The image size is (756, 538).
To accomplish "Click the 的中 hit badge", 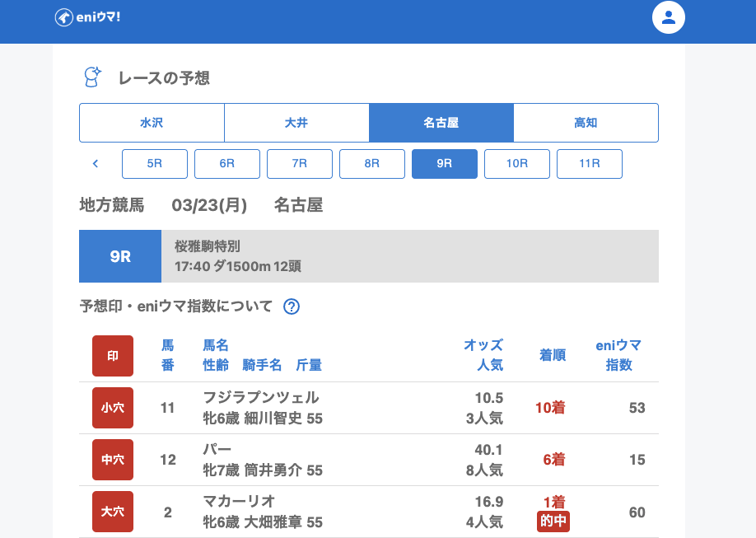I will pos(553,522).
